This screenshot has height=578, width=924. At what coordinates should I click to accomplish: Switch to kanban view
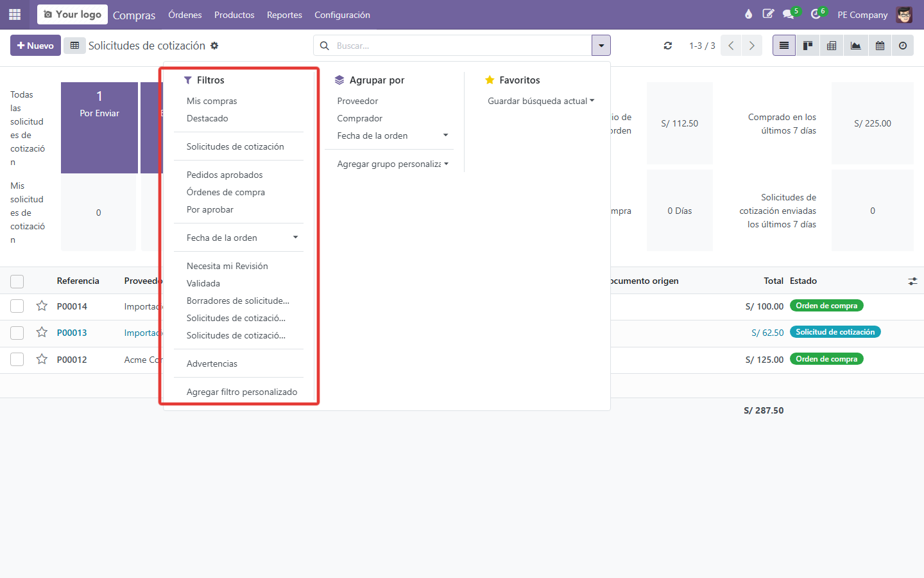808,46
